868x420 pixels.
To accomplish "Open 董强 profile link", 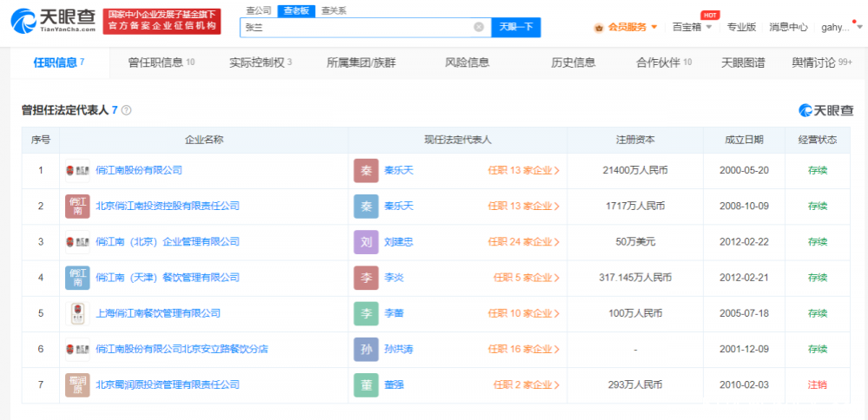I will click(393, 385).
